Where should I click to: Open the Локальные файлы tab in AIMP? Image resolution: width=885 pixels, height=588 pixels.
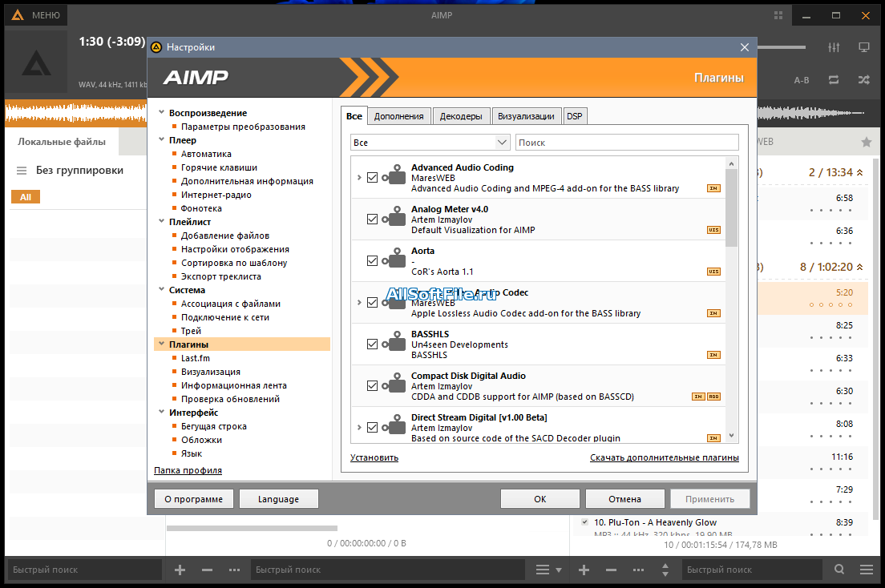(62, 142)
